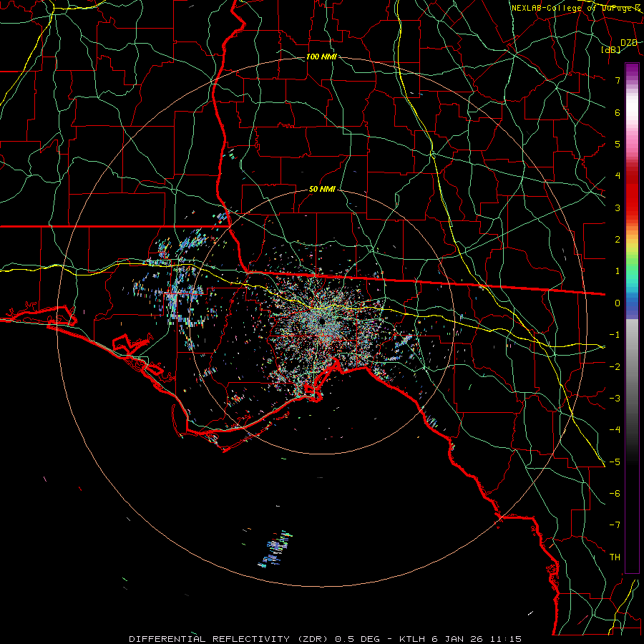Viewport: 644px width, 644px height.
Task: Click the KTLH station identifier in caption
Action: [x=411, y=639]
